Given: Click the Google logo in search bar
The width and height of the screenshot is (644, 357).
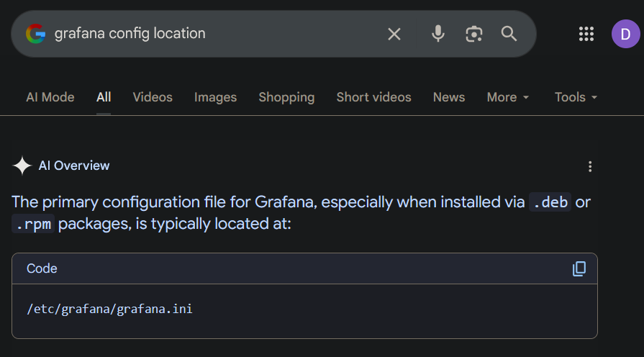Looking at the screenshot, I should click(36, 34).
